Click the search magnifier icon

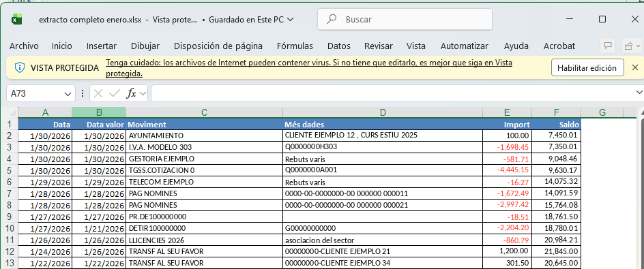[x=331, y=19]
